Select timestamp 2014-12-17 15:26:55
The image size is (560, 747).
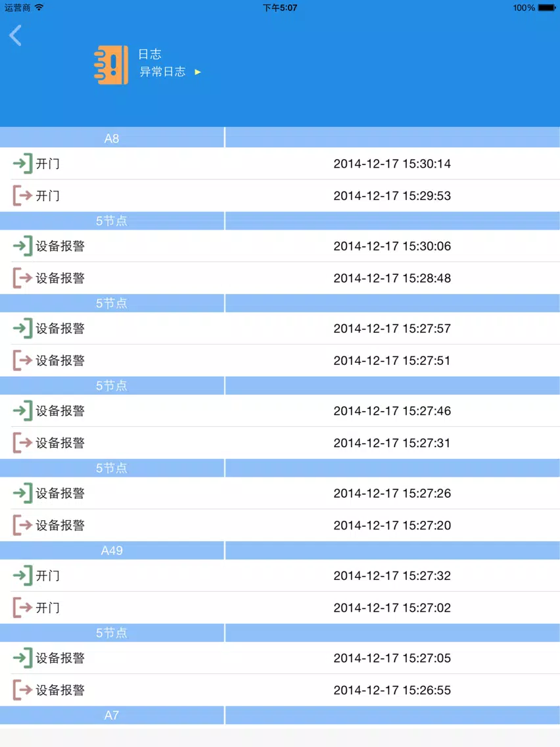[392, 690]
